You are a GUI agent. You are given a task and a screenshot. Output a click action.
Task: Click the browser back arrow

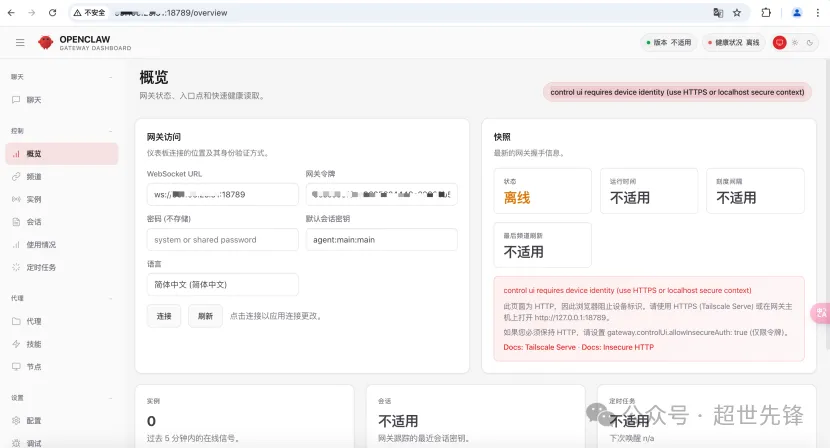tap(11, 13)
